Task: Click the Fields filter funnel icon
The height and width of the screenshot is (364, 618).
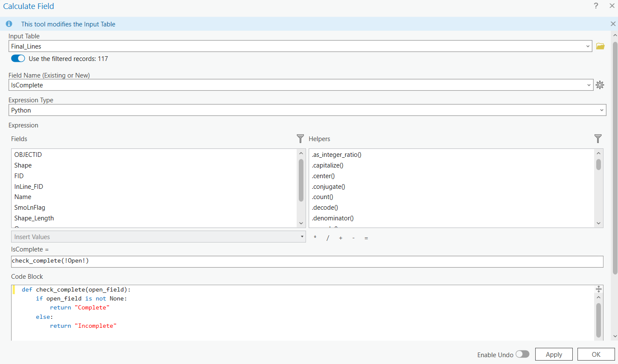Action: coord(300,139)
